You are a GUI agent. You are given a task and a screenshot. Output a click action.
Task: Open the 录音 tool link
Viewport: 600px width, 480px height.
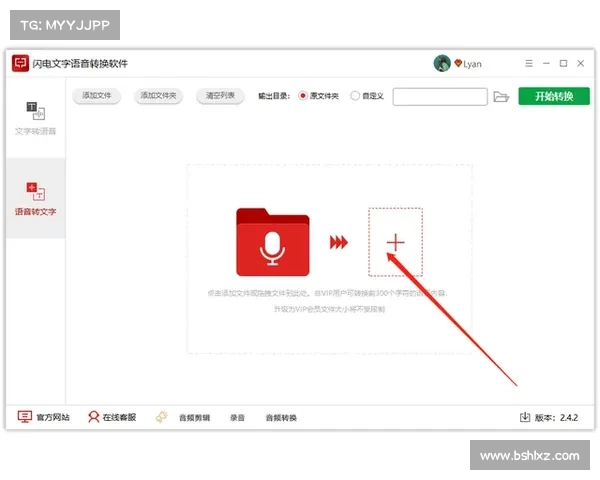coord(237,418)
